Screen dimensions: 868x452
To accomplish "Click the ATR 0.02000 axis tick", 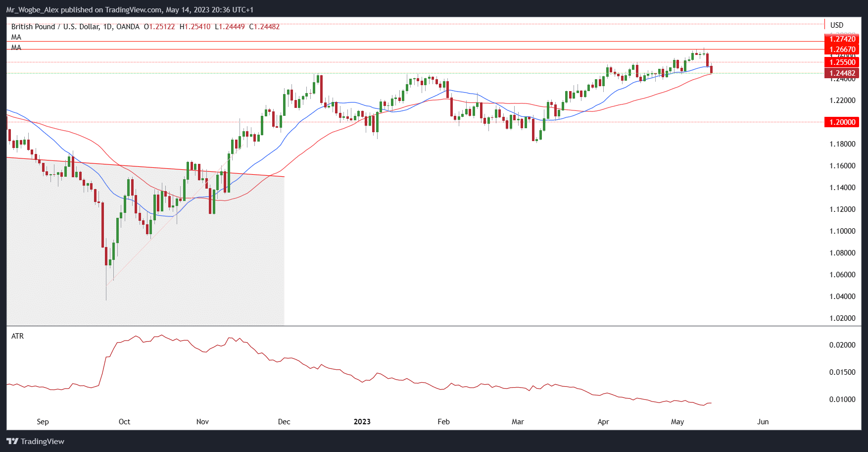I will [842, 345].
